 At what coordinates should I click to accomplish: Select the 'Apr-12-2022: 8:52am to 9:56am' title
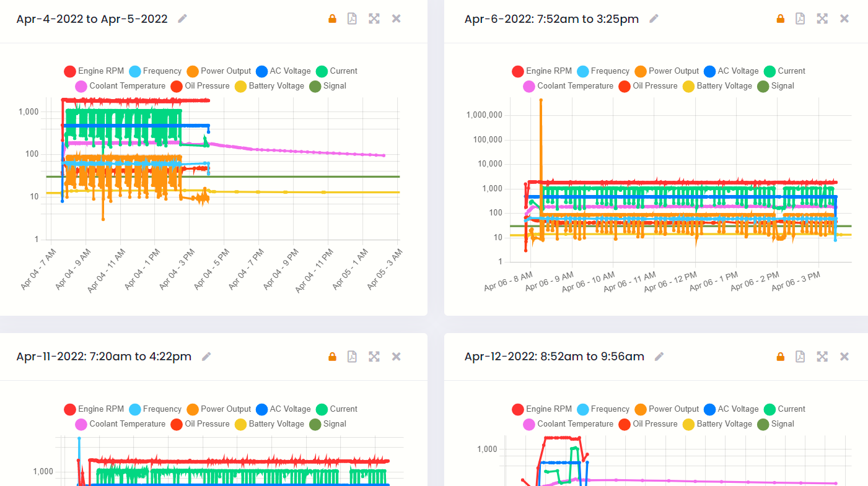coord(555,357)
